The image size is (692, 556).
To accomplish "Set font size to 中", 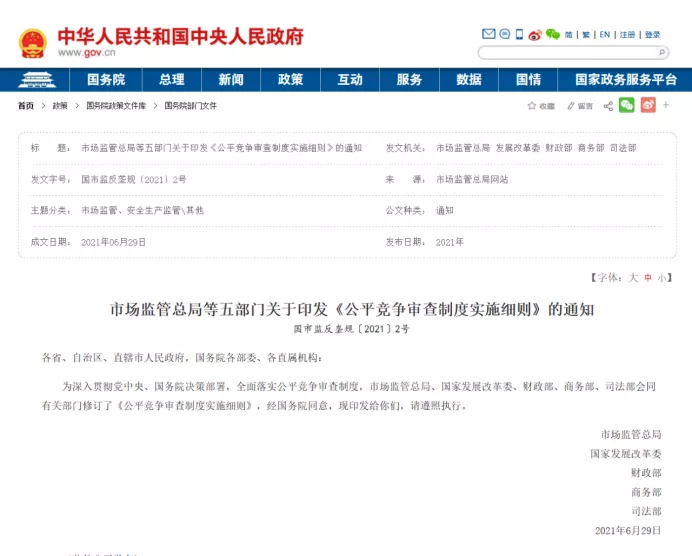I will (648, 278).
